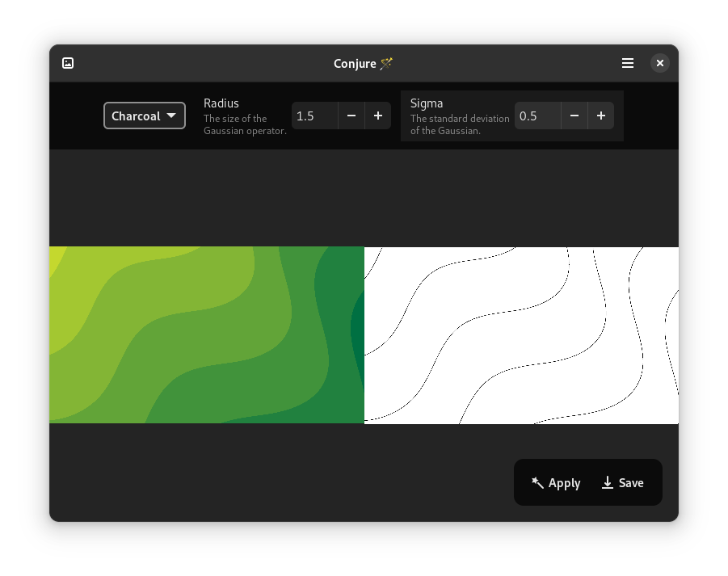The image size is (728, 576).
Task: Click the Sigma label text
Action: pyautogui.click(x=427, y=103)
